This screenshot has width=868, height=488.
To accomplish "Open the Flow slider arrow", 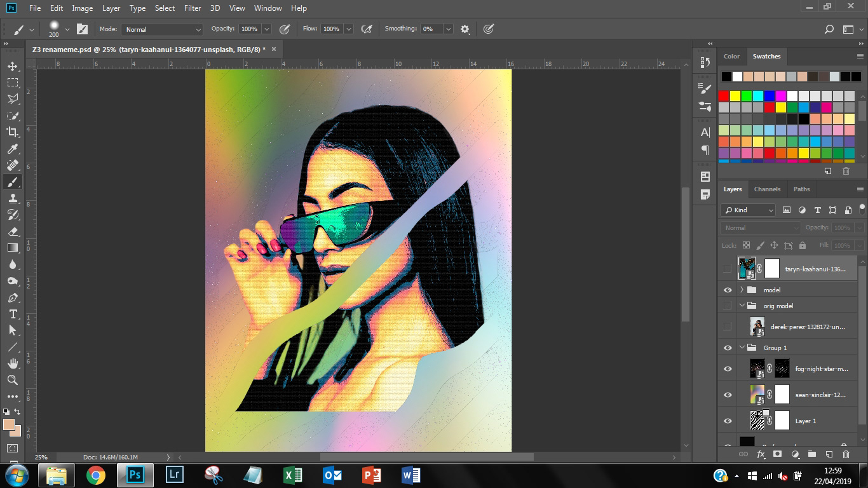I will coord(348,29).
